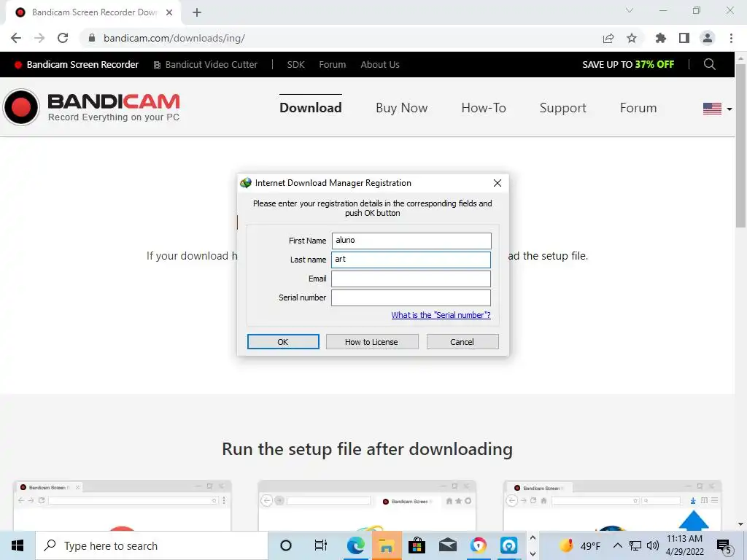This screenshot has width=747, height=560.
Task: Open Mail app from taskbar
Action: click(x=448, y=545)
